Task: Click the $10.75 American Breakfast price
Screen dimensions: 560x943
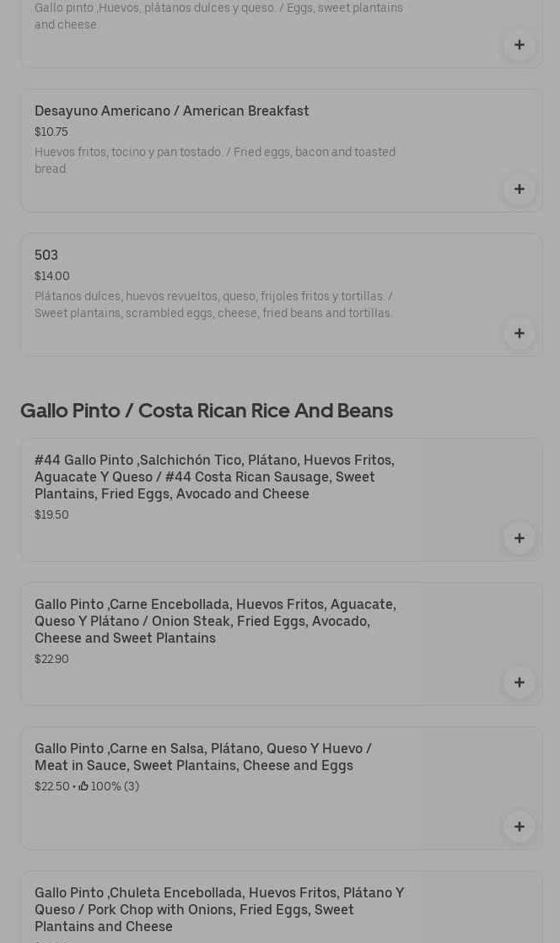Action: coord(51,132)
